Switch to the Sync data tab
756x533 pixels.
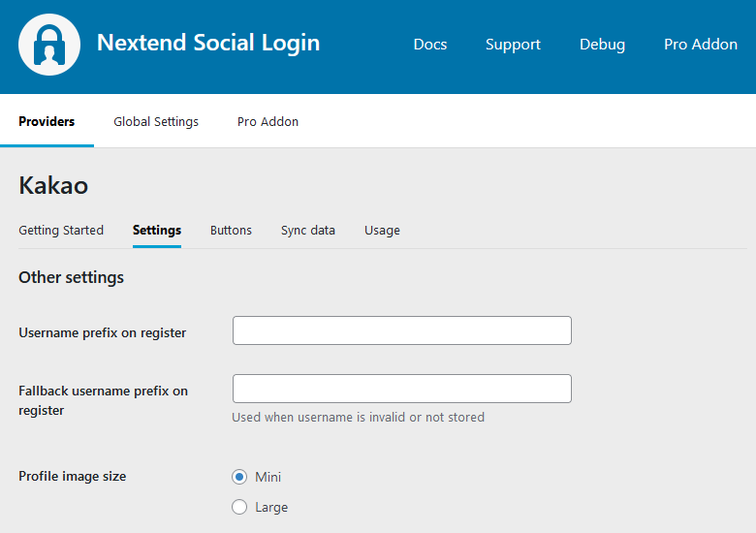(308, 231)
